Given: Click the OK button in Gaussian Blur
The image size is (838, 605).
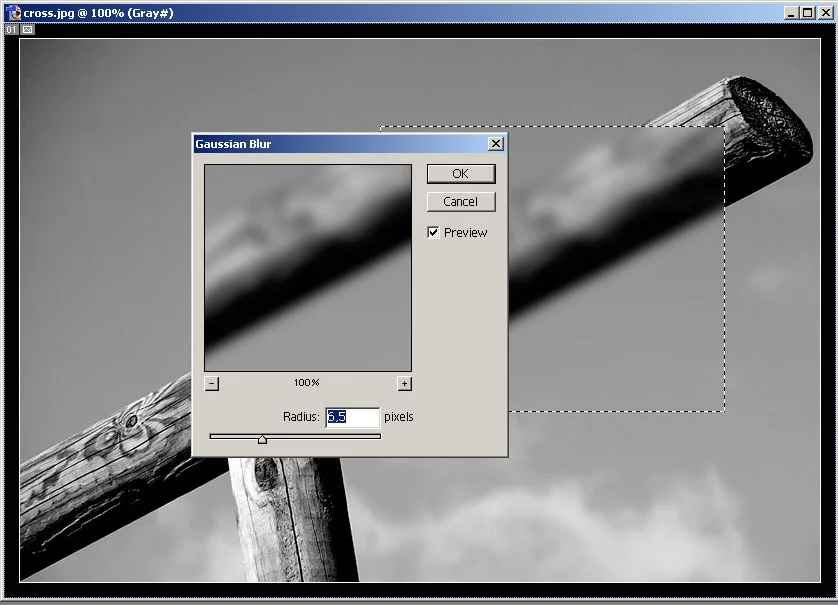Looking at the screenshot, I should (x=460, y=174).
